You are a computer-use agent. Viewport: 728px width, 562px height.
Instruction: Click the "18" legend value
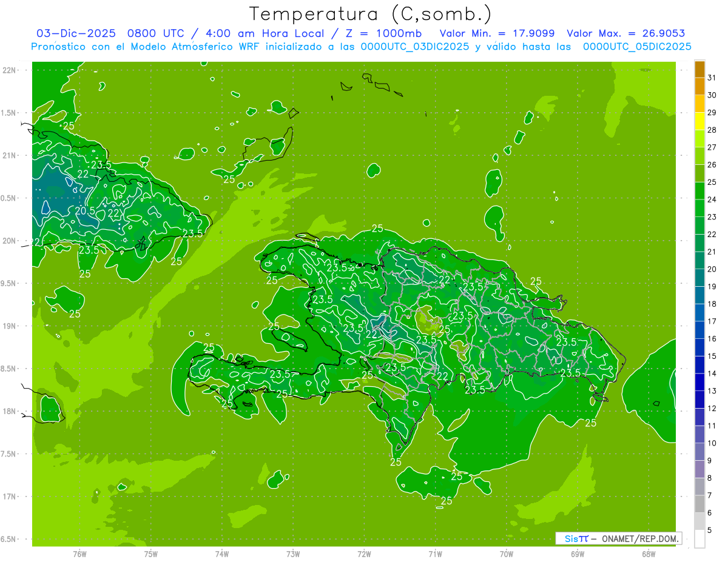(712, 304)
